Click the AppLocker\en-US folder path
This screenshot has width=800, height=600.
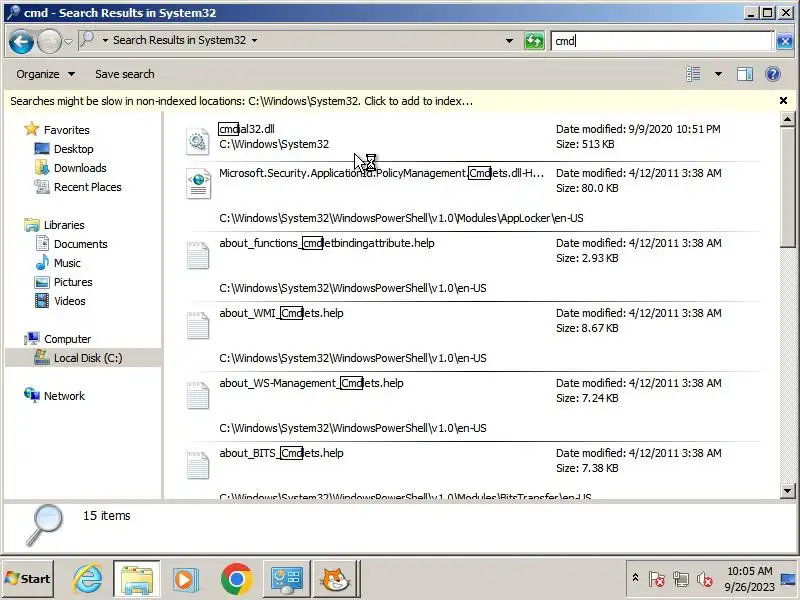pyautogui.click(x=401, y=218)
